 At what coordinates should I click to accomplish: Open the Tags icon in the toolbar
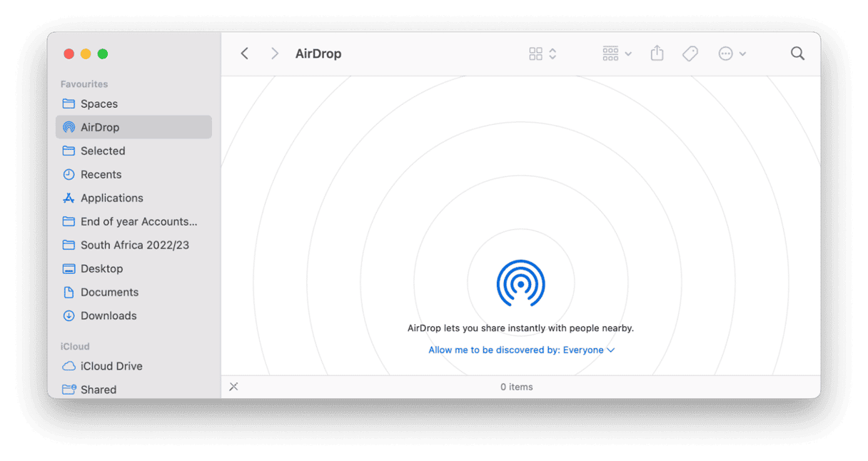click(x=690, y=53)
